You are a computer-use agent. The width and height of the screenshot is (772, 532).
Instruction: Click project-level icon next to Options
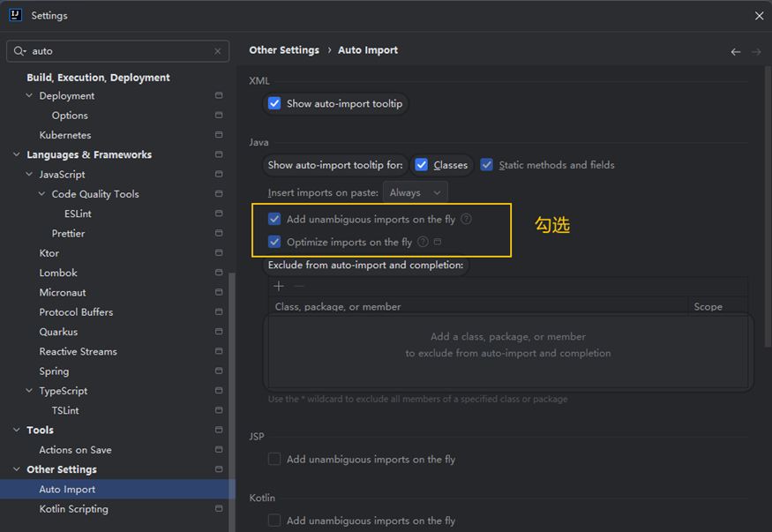(219, 116)
